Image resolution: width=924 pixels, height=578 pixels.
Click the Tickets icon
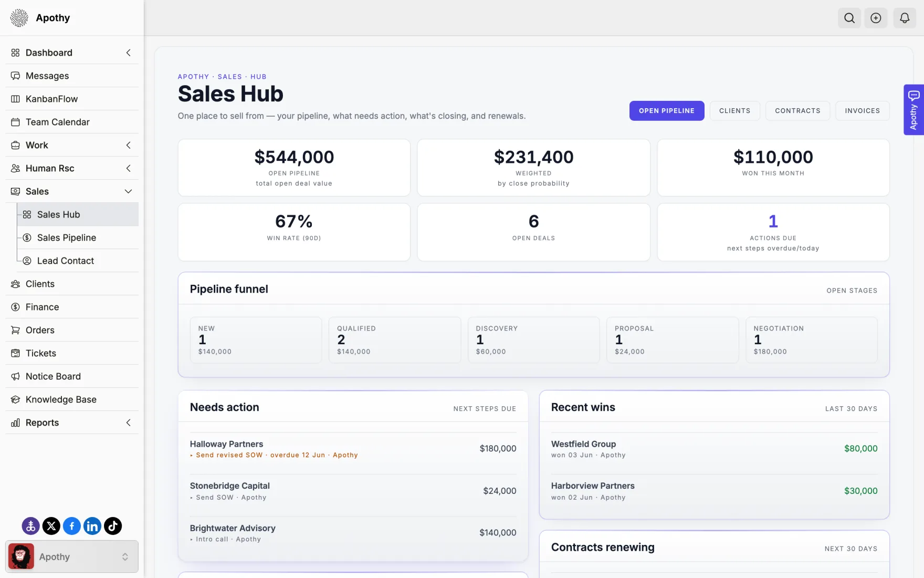[15, 353]
